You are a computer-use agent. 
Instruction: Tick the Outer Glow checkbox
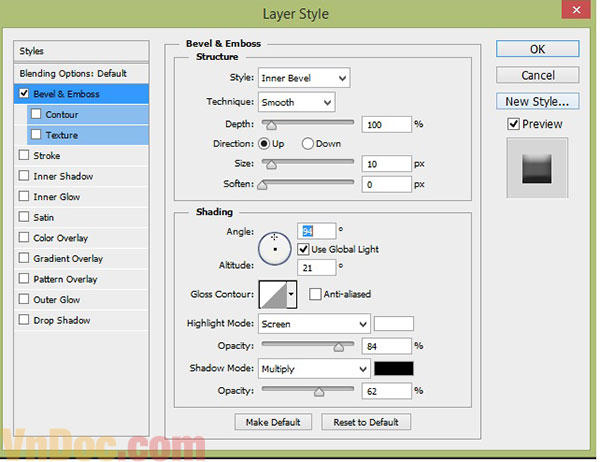24,299
